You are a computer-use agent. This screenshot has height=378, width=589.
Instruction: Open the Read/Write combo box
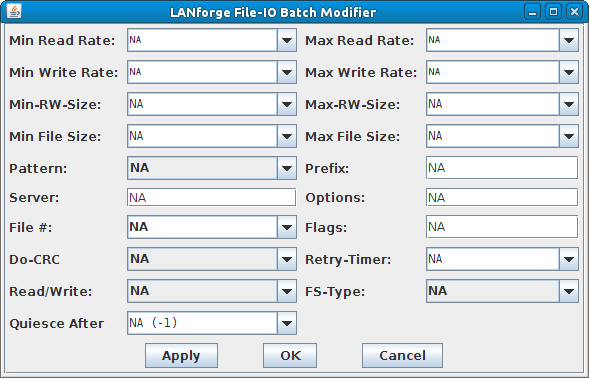tap(212, 291)
